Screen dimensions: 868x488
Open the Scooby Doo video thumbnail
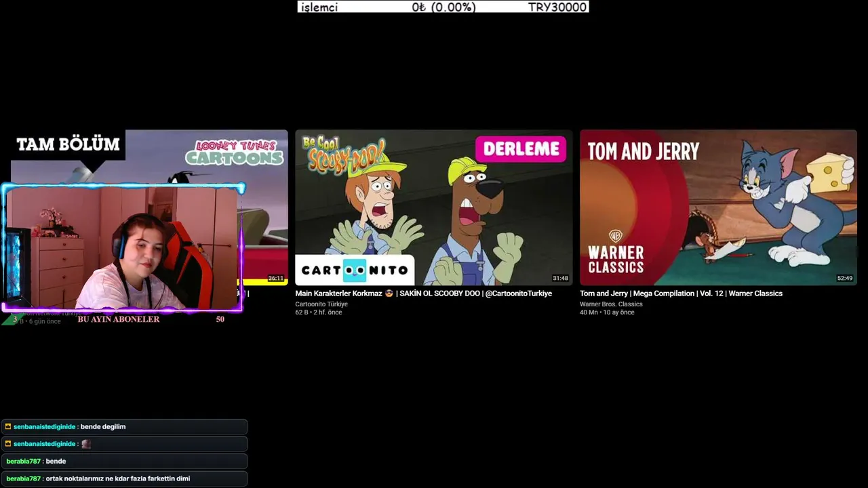tap(434, 207)
